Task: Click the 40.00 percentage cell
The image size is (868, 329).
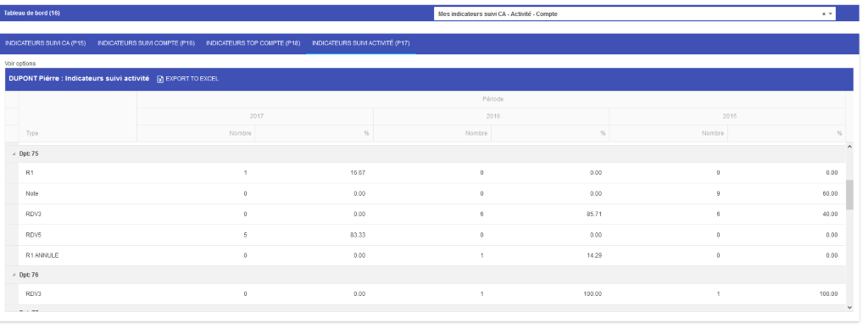Action: pyautogui.click(x=830, y=215)
